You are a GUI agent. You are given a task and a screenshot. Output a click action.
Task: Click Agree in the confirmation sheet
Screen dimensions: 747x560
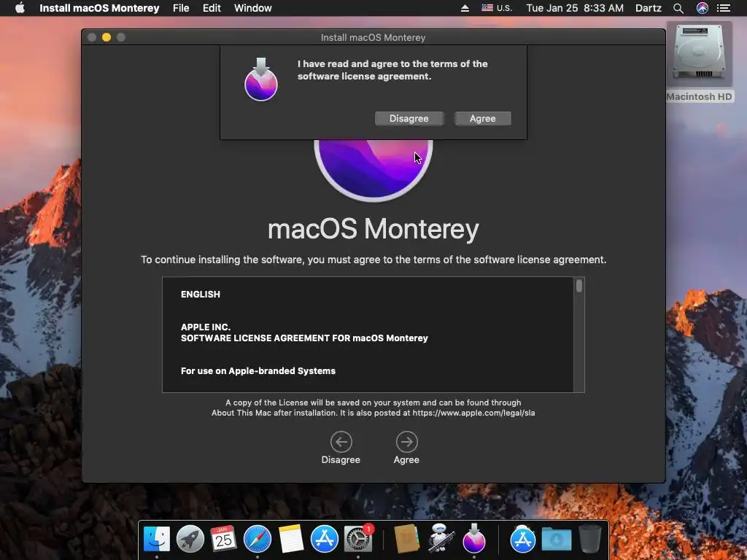(483, 119)
